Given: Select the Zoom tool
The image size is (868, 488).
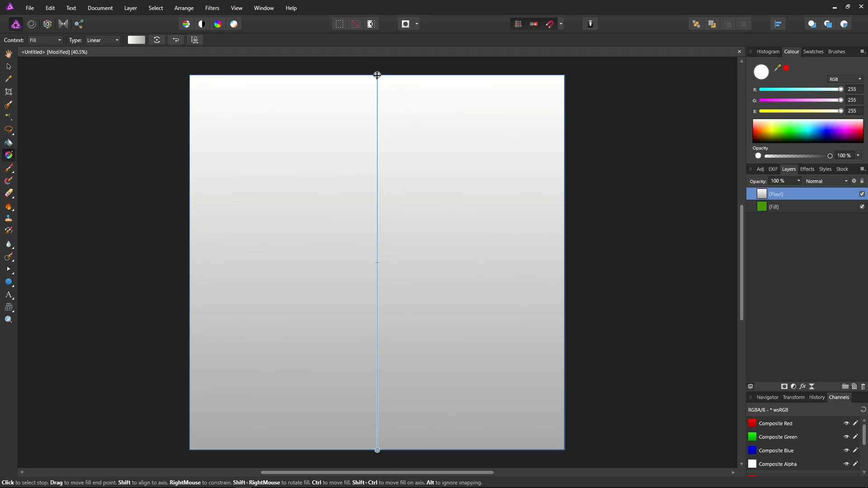Looking at the screenshot, I should [x=9, y=319].
